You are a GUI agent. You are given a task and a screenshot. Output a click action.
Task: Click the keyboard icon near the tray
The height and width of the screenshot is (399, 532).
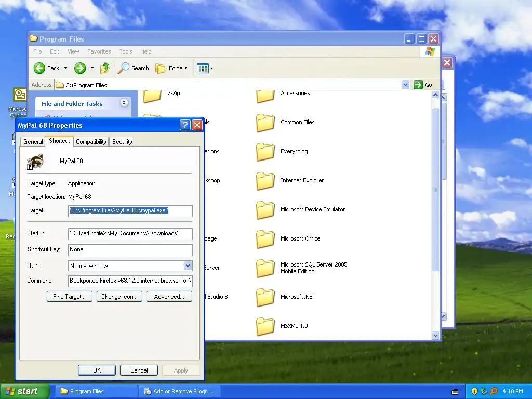point(455,392)
